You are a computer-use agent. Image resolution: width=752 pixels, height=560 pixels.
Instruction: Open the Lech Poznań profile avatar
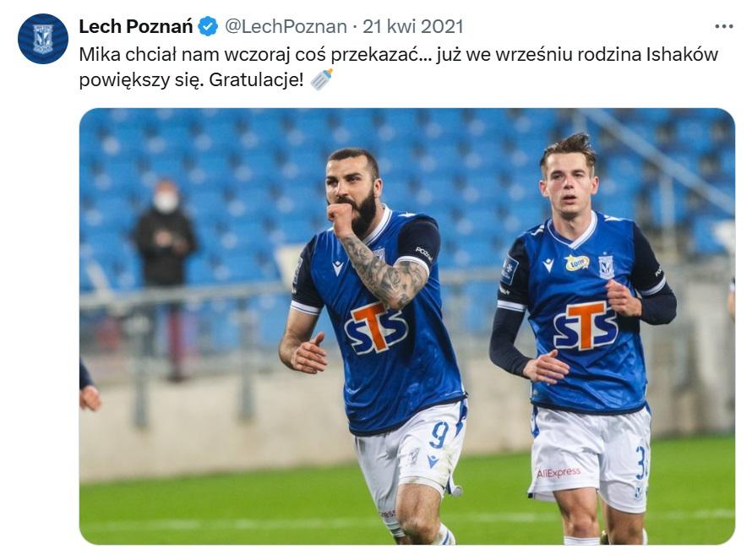pos(43,39)
